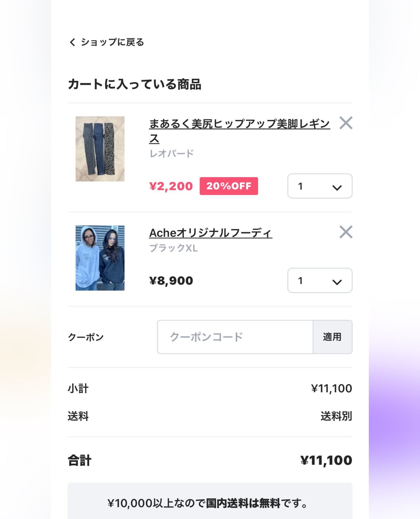Image resolution: width=420 pixels, height=519 pixels.
Task: Click the 小計 subtotal amount
Action: tap(331, 388)
